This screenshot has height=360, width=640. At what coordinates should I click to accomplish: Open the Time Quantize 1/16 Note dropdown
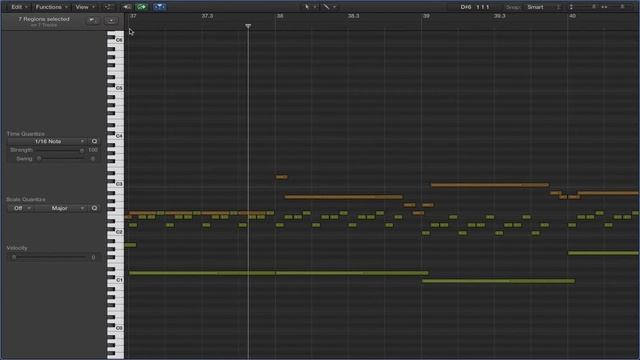click(x=48, y=141)
